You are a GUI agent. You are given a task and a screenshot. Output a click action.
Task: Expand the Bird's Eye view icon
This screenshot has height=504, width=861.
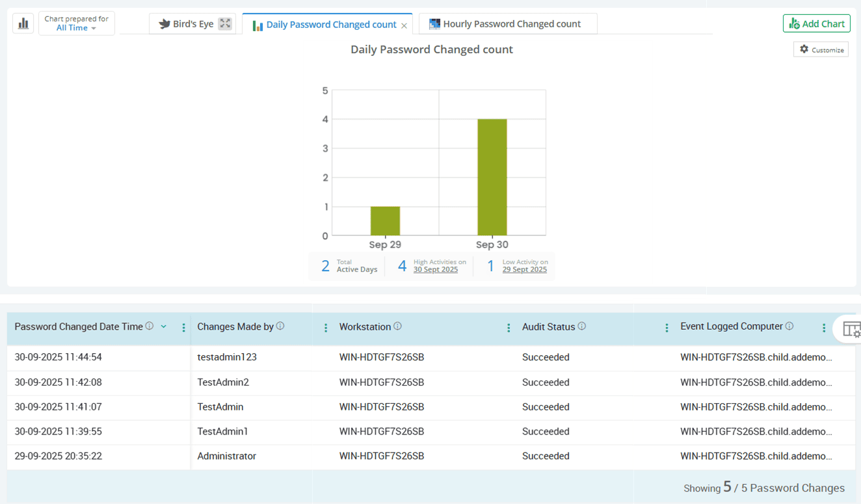click(225, 23)
